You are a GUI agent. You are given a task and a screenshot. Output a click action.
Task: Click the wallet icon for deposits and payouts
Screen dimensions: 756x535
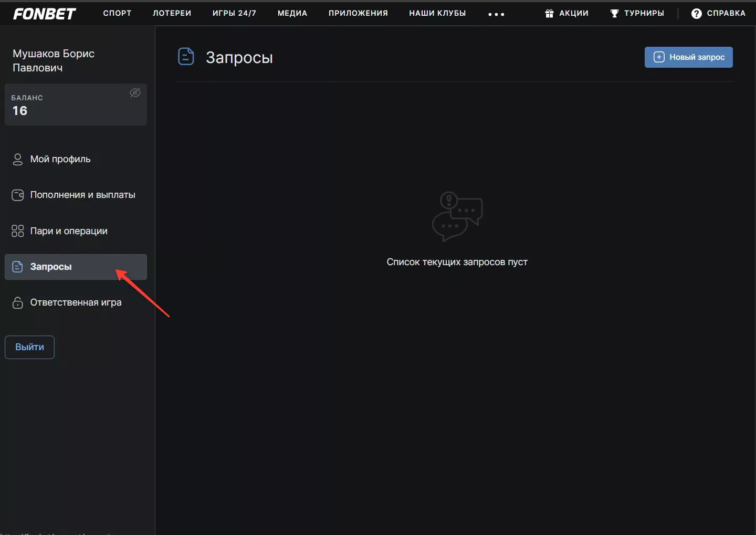[18, 195]
